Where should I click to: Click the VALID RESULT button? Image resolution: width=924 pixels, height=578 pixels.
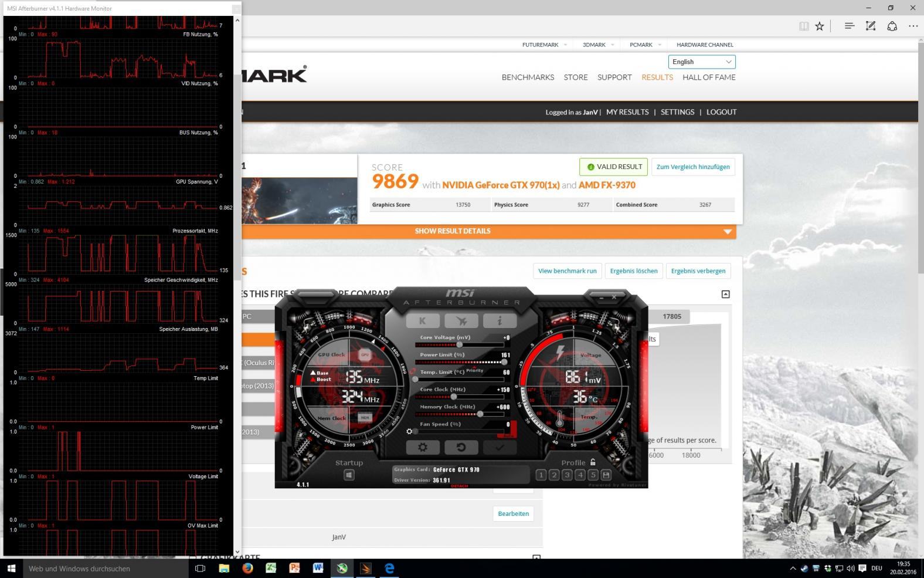(x=613, y=167)
